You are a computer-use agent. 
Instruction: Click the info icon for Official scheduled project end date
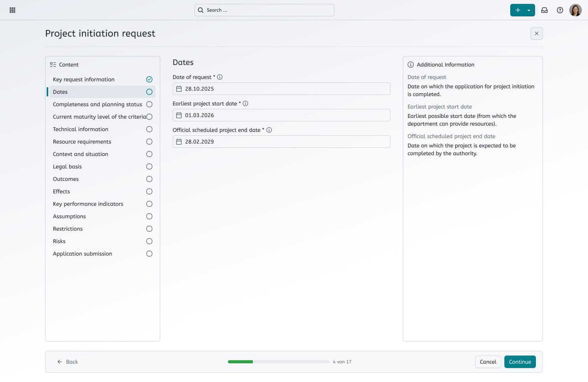tap(269, 130)
